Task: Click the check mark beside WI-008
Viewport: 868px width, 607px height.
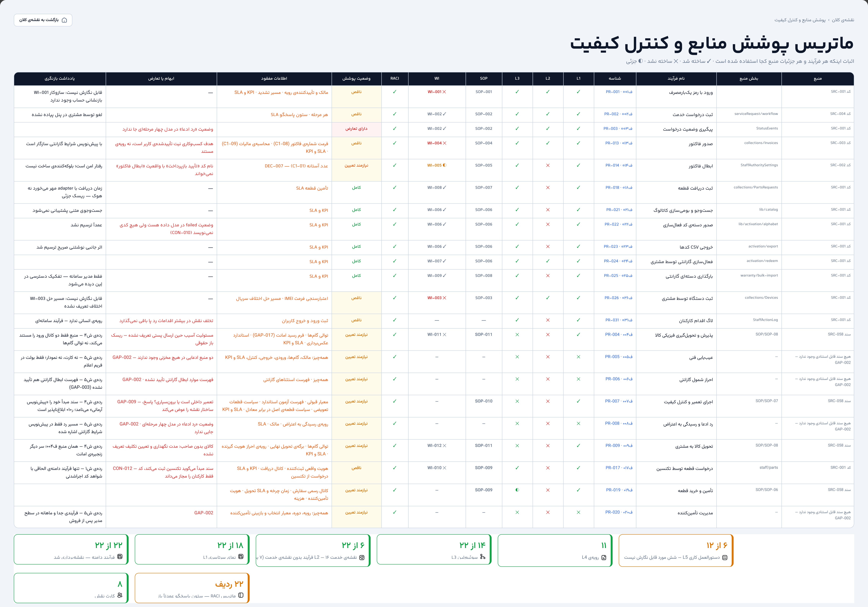Action: pyautogui.click(x=445, y=188)
